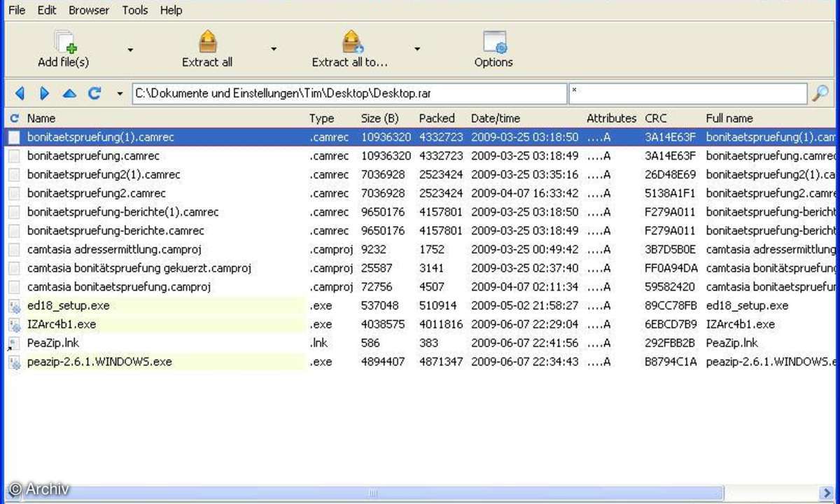Sort by the Name column header
The height and width of the screenshot is (504, 840).
click(41, 118)
